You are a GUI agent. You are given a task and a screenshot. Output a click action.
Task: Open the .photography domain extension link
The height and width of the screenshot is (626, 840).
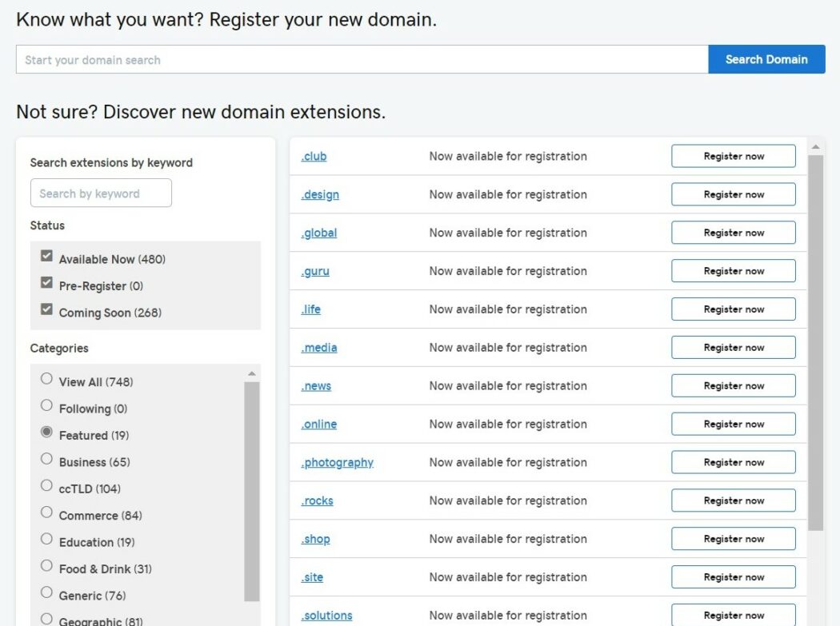point(337,462)
